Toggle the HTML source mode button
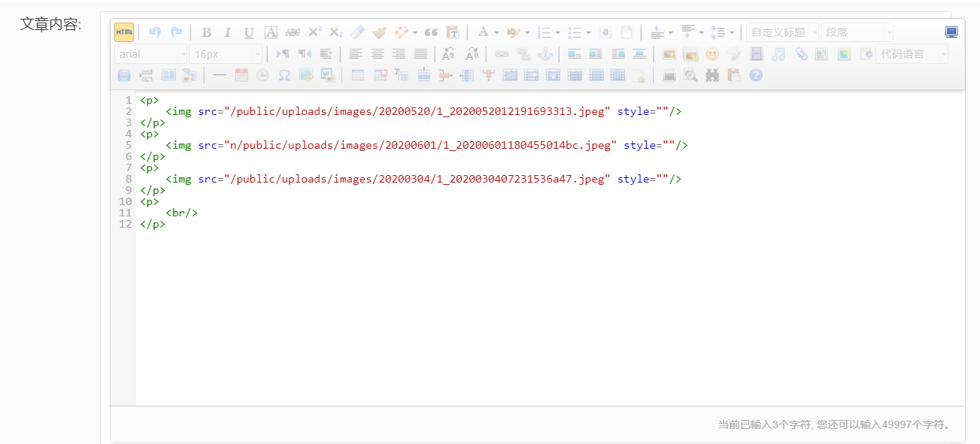 tap(124, 32)
